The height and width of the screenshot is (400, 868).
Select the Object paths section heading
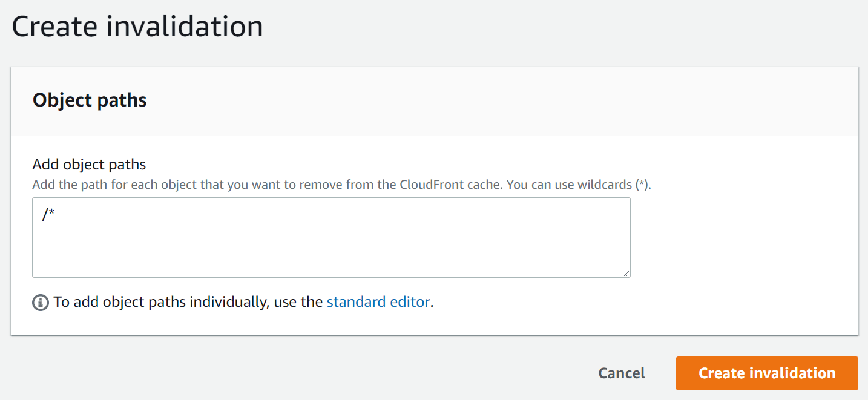pyautogui.click(x=90, y=100)
